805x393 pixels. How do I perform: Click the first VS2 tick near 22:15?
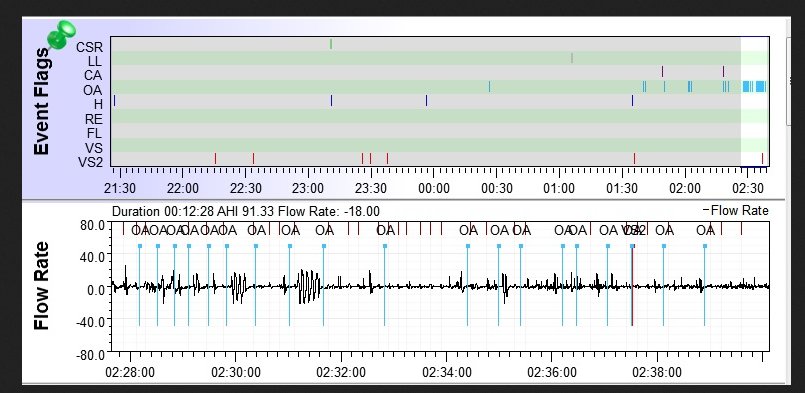click(x=215, y=158)
